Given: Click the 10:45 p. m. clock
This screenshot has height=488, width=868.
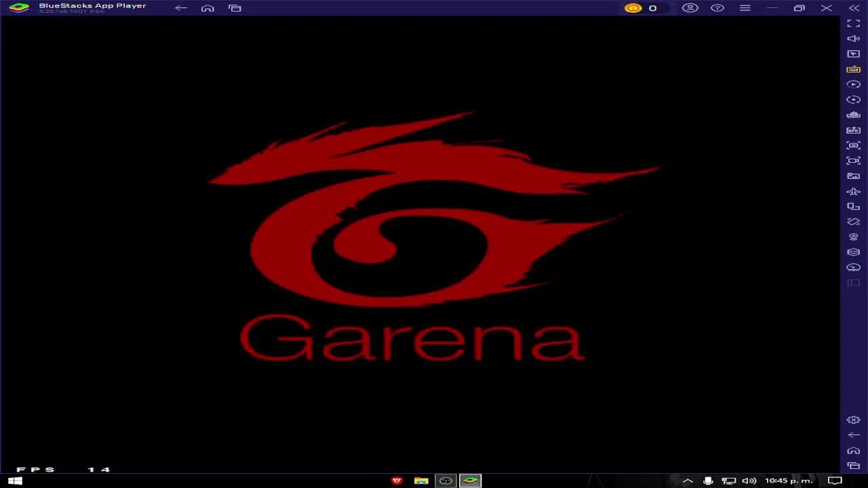Looking at the screenshot, I should click(x=789, y=481).
